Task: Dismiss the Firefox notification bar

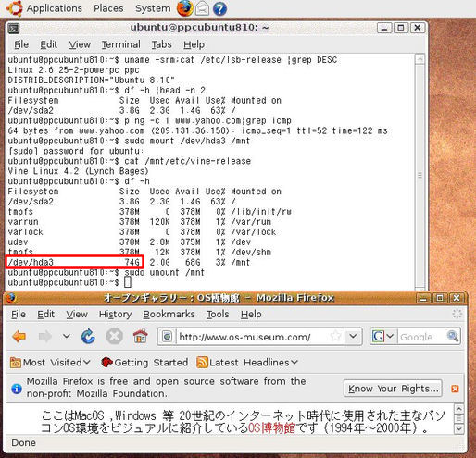Action: tap(455, 389)
